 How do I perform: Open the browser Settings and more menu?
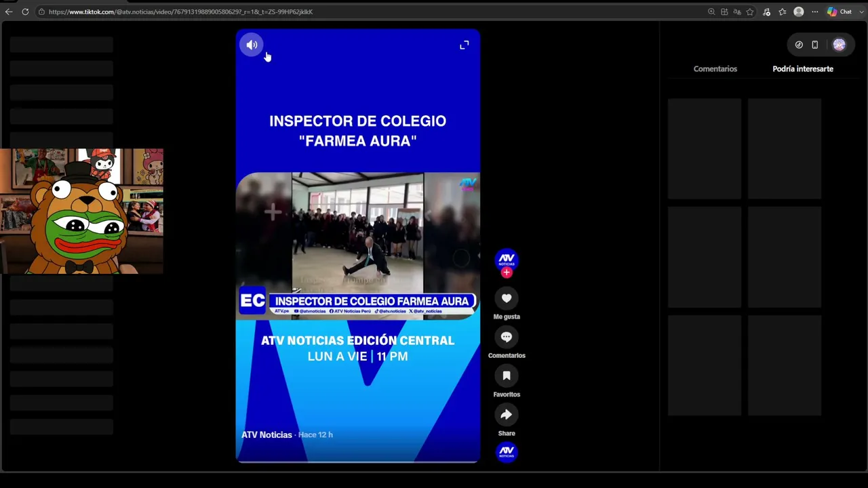(x=815, y=12)
